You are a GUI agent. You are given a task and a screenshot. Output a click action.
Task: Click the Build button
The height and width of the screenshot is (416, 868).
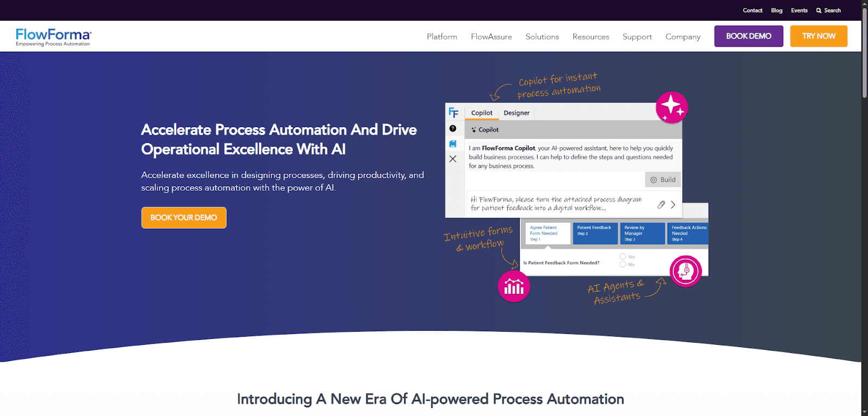(662, 180)
